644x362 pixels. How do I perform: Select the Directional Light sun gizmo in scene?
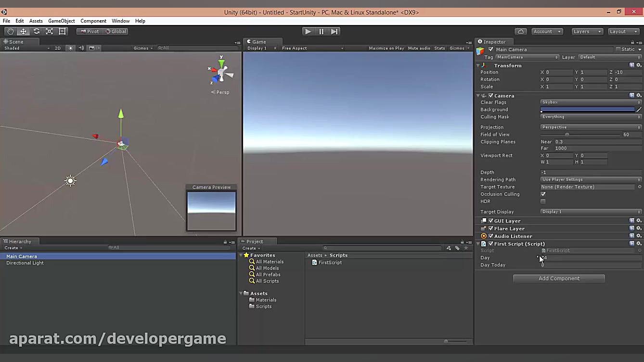[71, 181]
